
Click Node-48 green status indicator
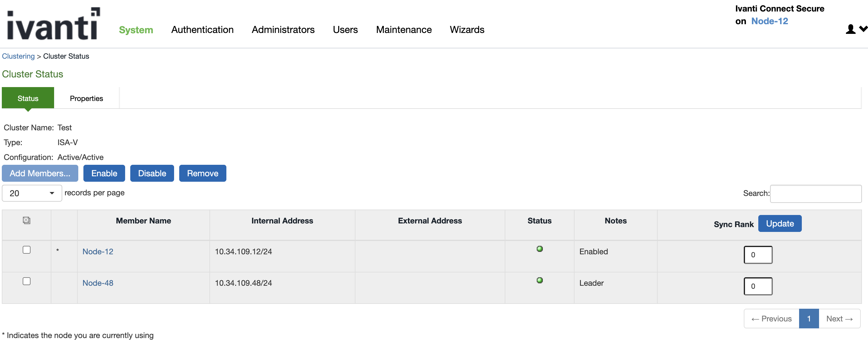click(x=539, y=280)
